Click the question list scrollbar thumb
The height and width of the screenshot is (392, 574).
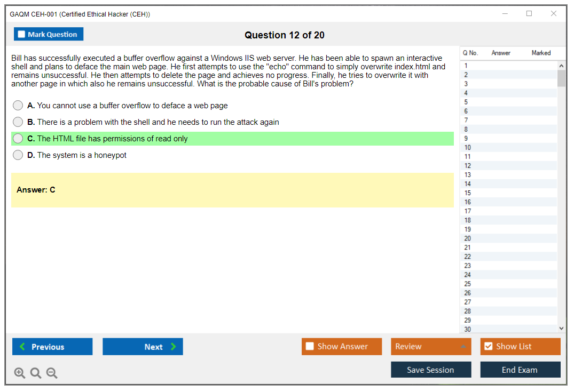tap(561, 78)
